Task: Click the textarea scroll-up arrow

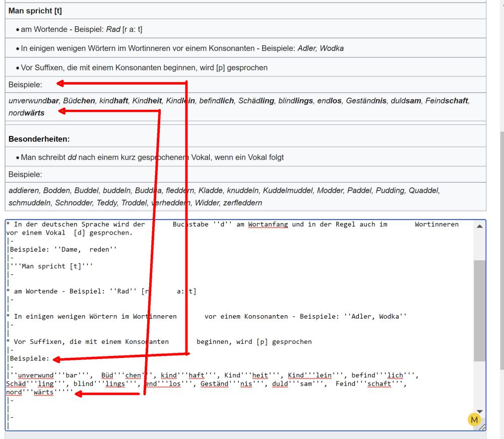Action: (479, 227)
